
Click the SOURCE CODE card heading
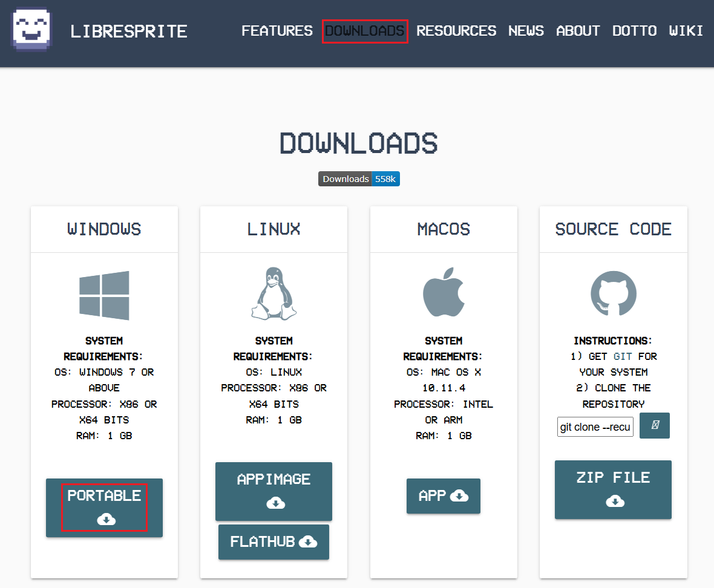[x=614, y=229]
